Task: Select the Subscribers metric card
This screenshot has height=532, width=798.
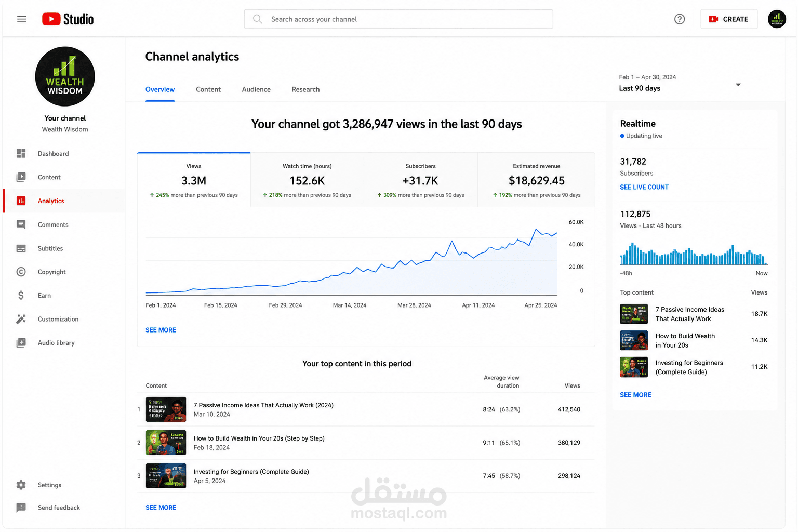Action: point(421,180)
